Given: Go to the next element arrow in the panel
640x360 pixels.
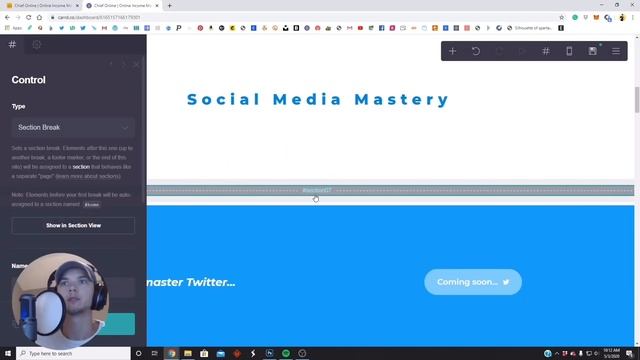Looking at the screenshot, I should [124, 64].
